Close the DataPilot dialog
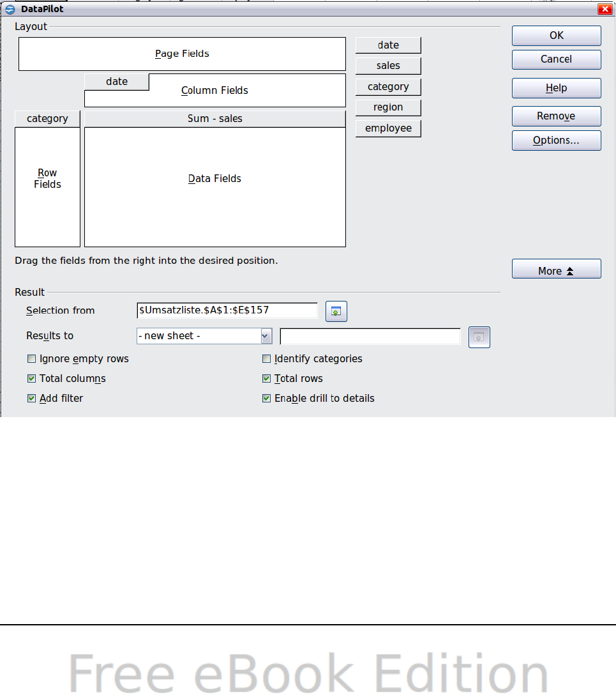The width and height of the screenshot is (616, 695). pyautogui.click(x=605, y=9)
